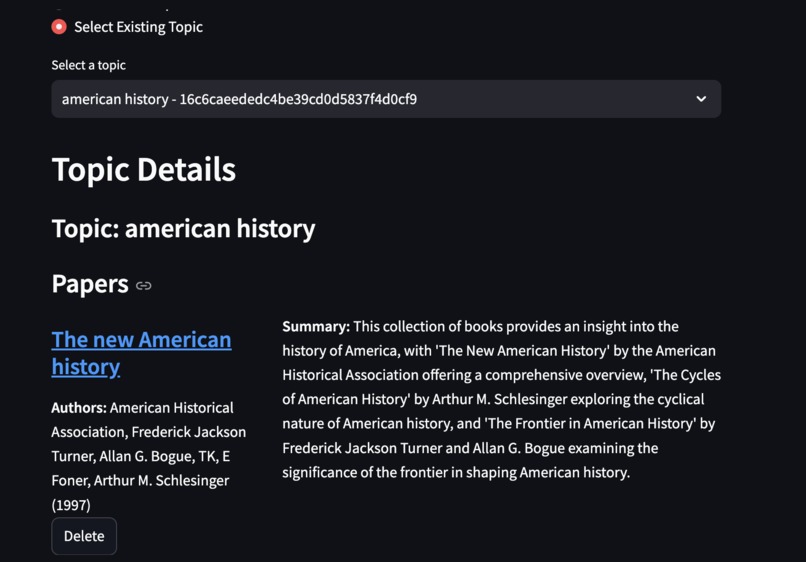Click the word 'history' in the paper link
Screen dimensions: 806x562
85,367
